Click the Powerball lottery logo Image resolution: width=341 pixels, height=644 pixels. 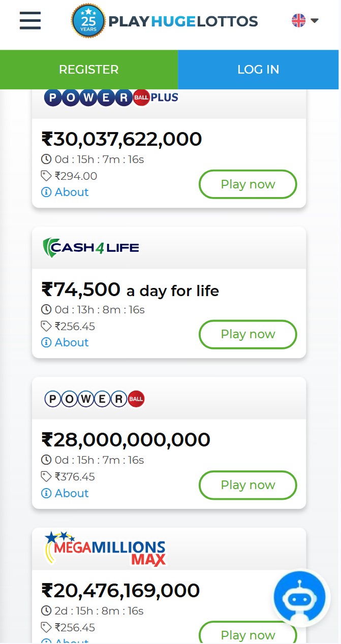point(95,399)
